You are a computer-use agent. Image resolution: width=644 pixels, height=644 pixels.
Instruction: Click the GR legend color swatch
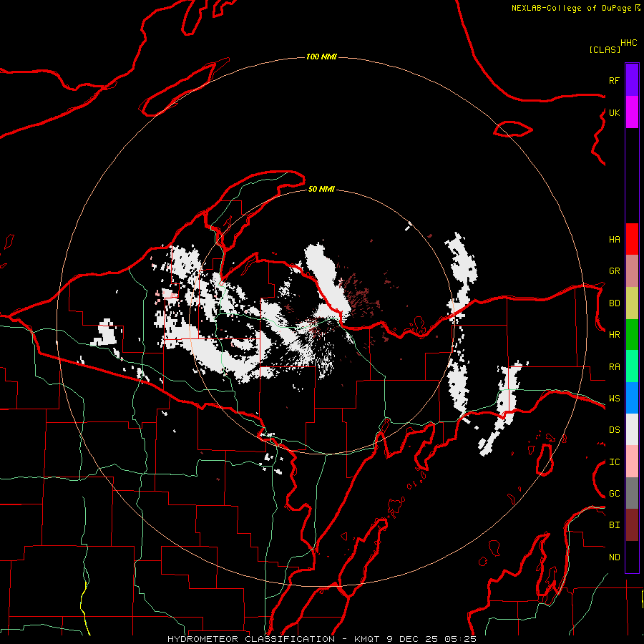[632, 271]
